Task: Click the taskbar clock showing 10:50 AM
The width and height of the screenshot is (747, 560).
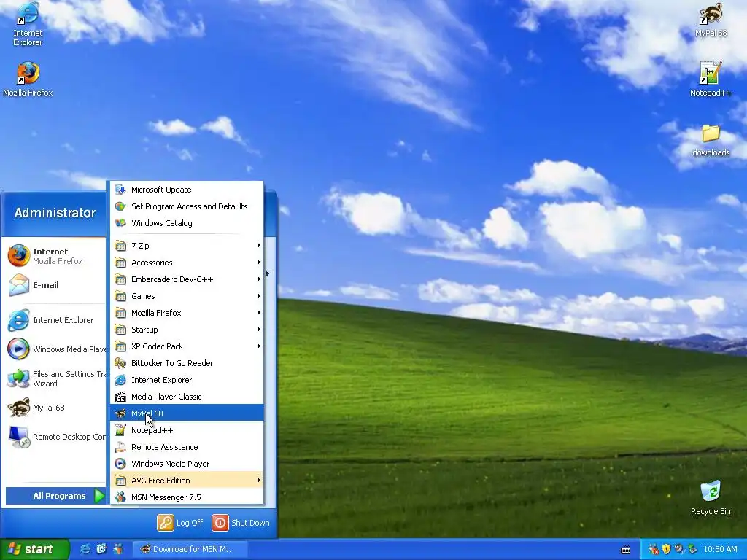Action: click(720, 549)
